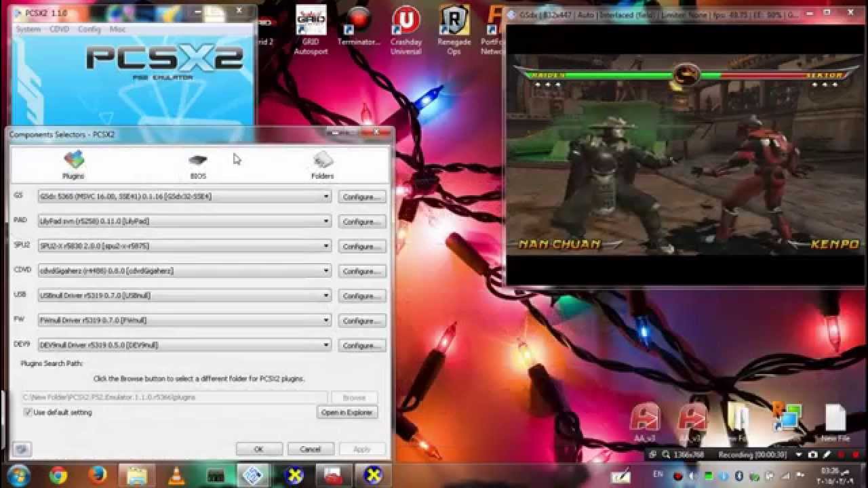Click the Open in Explorer button
The height and width of the screenshot is (488, 868).
click(x=347, y=412)
